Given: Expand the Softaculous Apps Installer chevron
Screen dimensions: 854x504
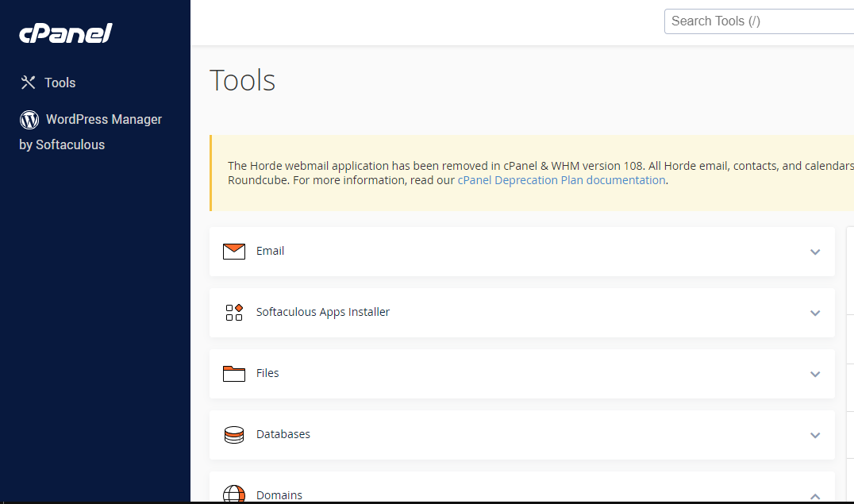Looking at the screenshot, I should [x=814, y=314].
